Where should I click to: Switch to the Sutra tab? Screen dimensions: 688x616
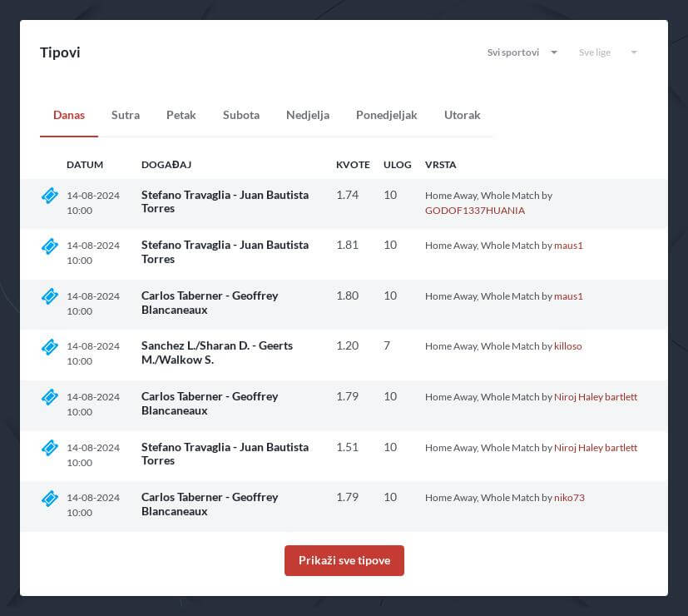(x=126, y=115)
